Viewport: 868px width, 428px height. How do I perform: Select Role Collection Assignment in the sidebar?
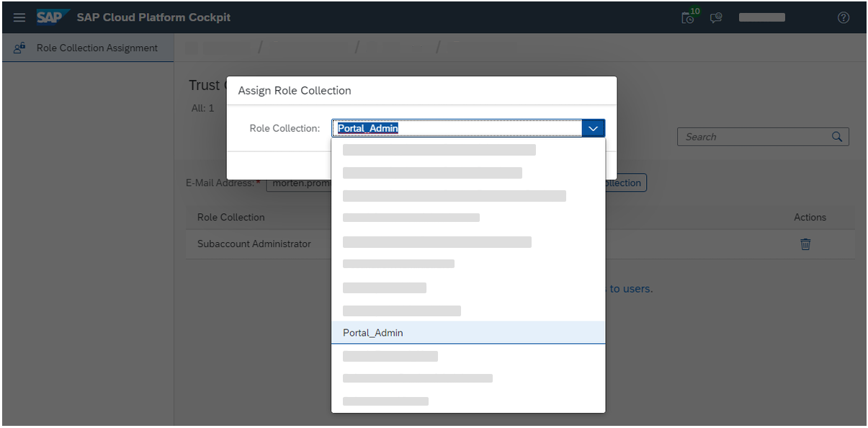[x=96, y=48]
